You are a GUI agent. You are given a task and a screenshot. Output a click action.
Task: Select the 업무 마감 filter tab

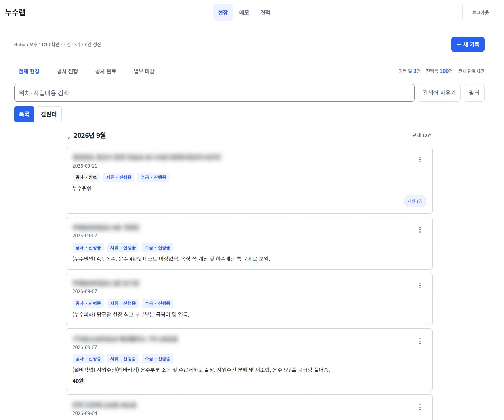click(x=144, y=71)
